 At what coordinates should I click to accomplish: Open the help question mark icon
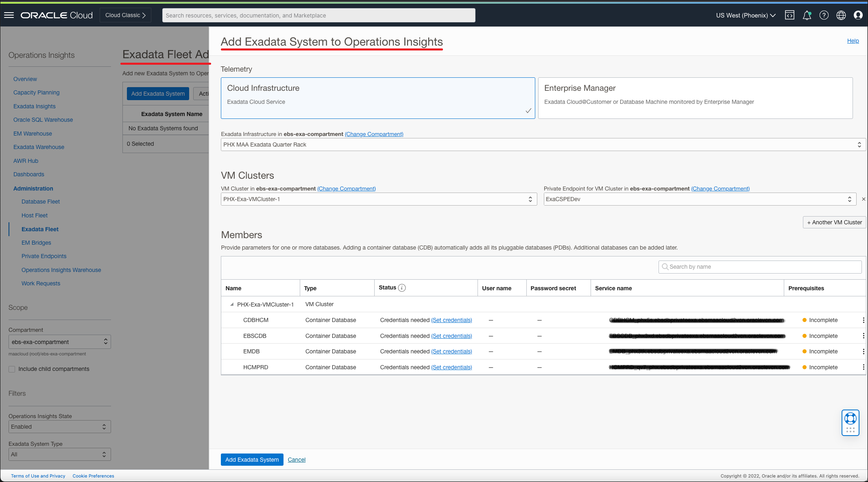[824, 15]
